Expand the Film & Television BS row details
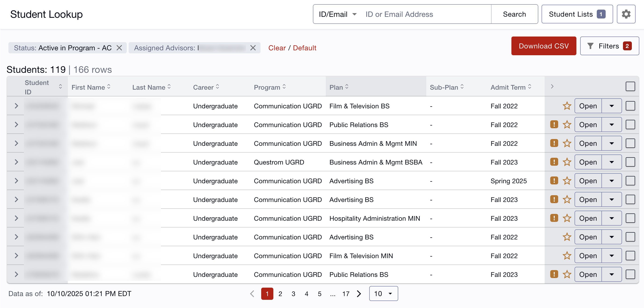Image resolution: width=644 pixels, height=308 pixels. (16, 106)
